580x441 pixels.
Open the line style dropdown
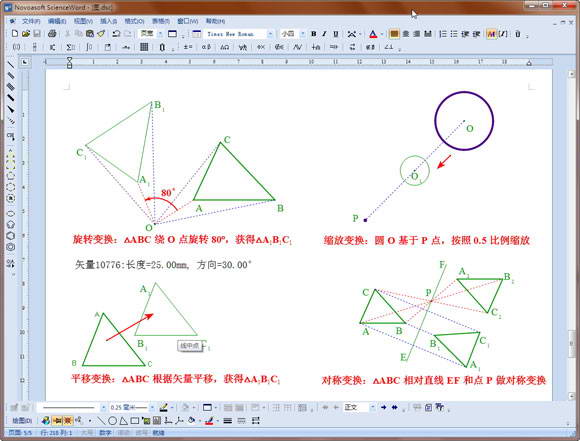(x=104, y=408)
